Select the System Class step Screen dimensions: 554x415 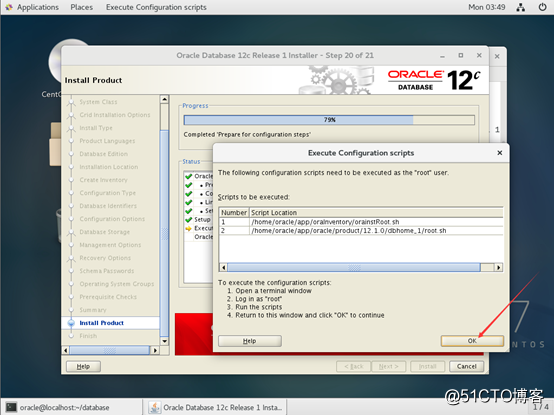98,102
